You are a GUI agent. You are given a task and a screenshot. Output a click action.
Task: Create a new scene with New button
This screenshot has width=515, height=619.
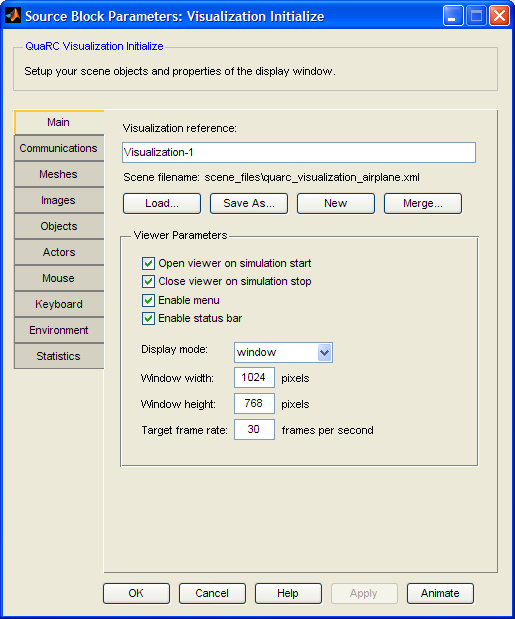click(x=336, y=203)
